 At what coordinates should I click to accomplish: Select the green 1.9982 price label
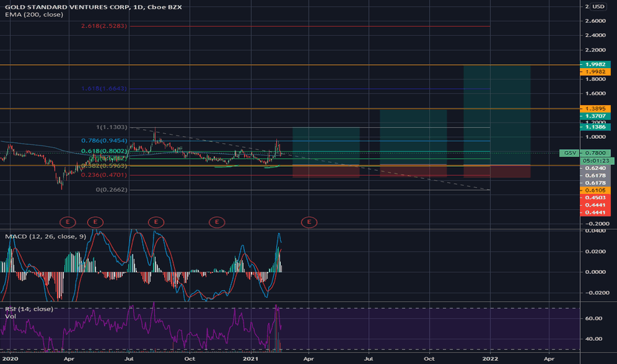[595, 64]
